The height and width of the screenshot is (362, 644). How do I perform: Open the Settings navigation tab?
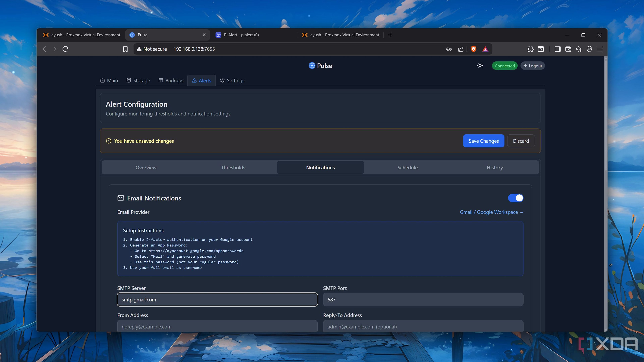coord(232,80)
